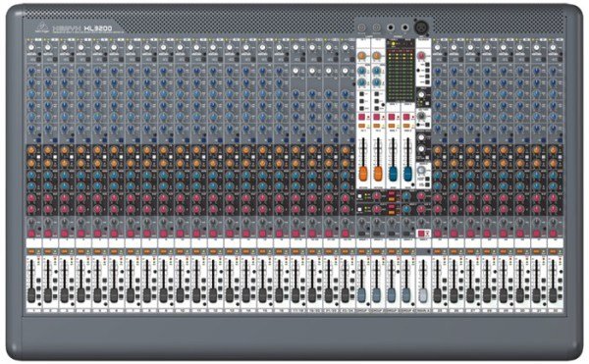Select the first blue-gray subgroup fader

pyautogui.click(x=361, y=295)
